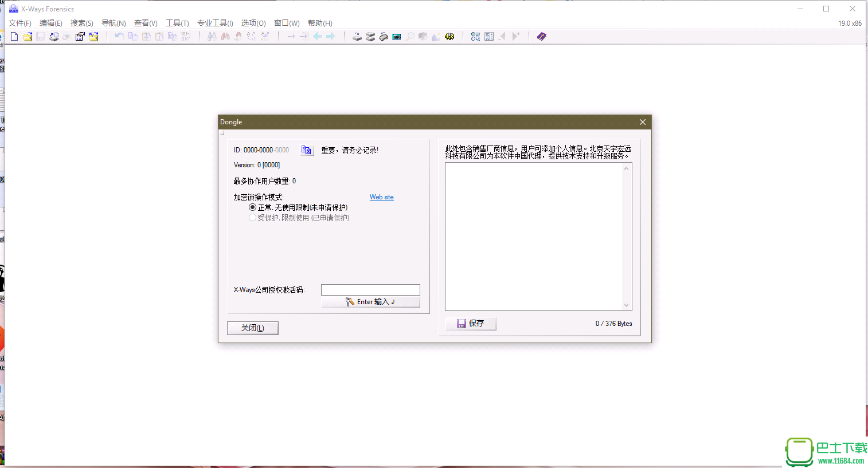The width and height of the screenshot is (868, 468).
Task: Click the Calculator icon in toolbar
Action: [396, 36]
